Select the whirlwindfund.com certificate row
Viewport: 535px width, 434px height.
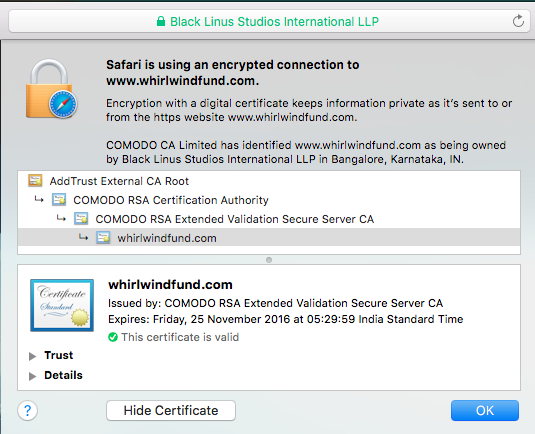269,237
